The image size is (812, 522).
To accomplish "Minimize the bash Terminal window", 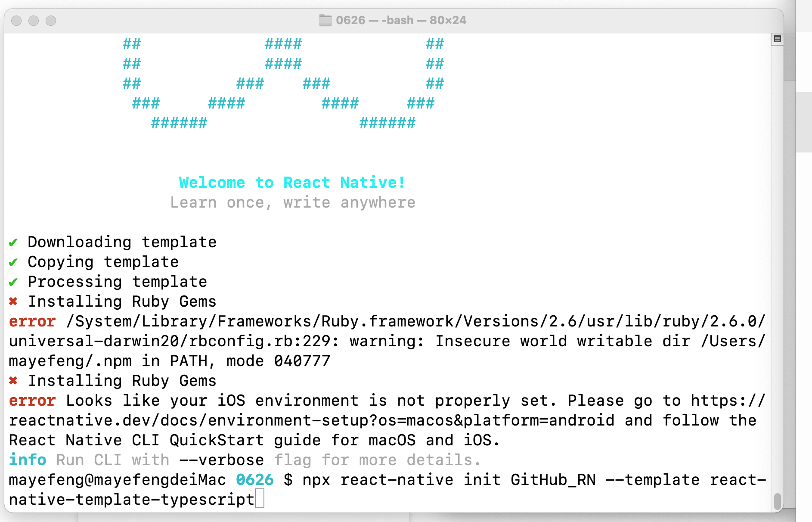I will tap(34, 21).
